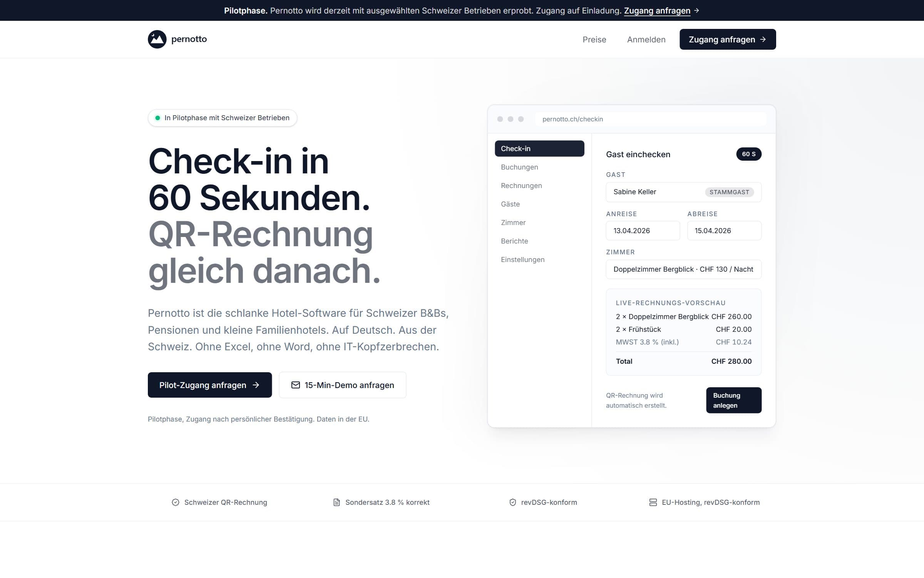Click the arrow icon in Pilot-Zugang anfragen button

tap(256, 385)
